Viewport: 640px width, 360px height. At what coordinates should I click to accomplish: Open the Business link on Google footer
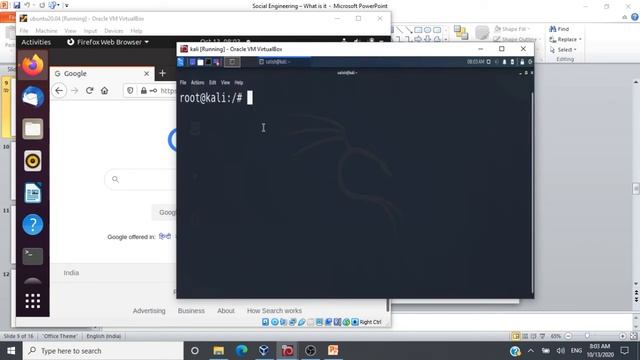tap(191, 311)
